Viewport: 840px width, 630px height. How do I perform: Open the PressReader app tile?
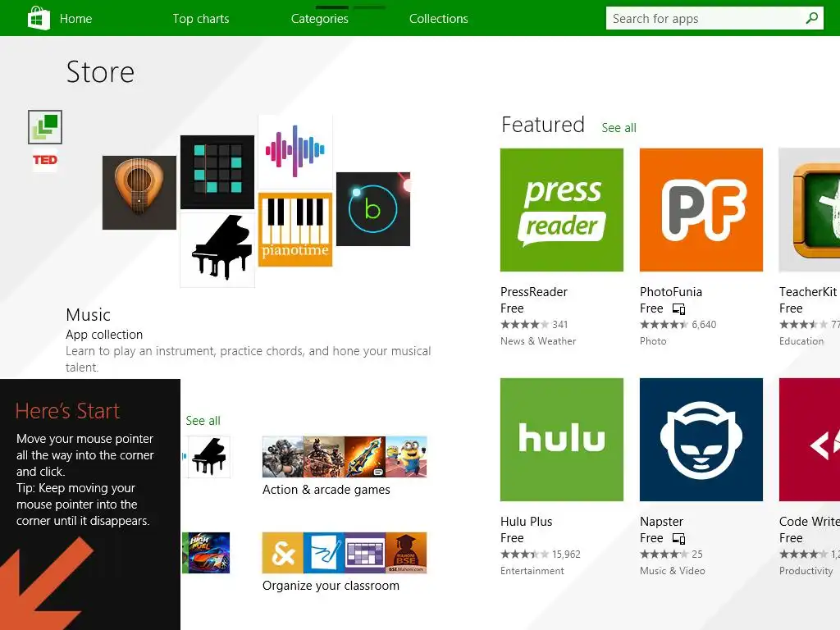(561, 210)
